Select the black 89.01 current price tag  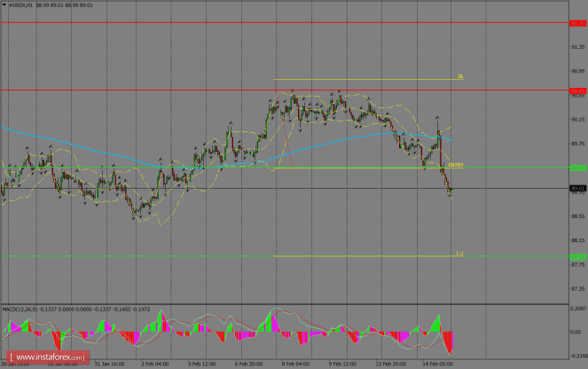pyautogui.click(x=577, y=188)
